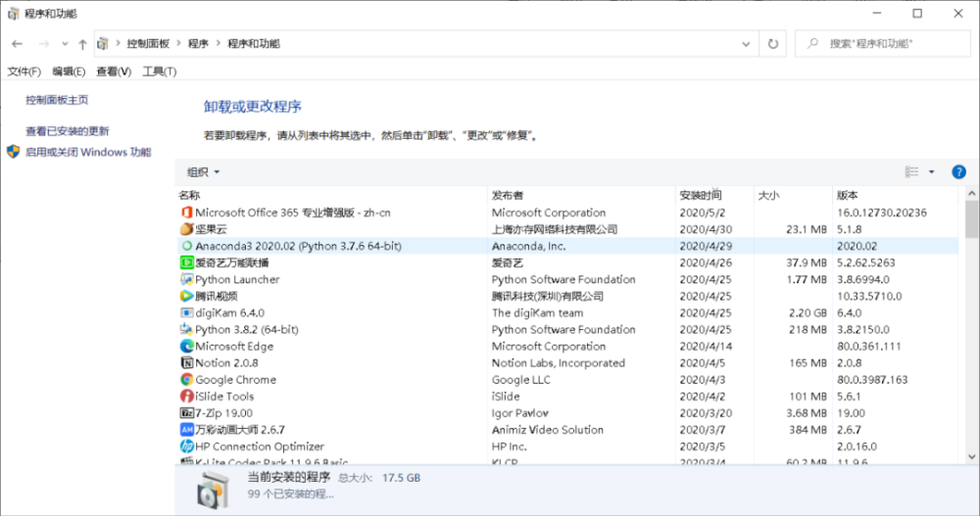Viewport: 980px width, 516px height.
Task: Click the installed programs details pane icon
Action: [213, 490]
